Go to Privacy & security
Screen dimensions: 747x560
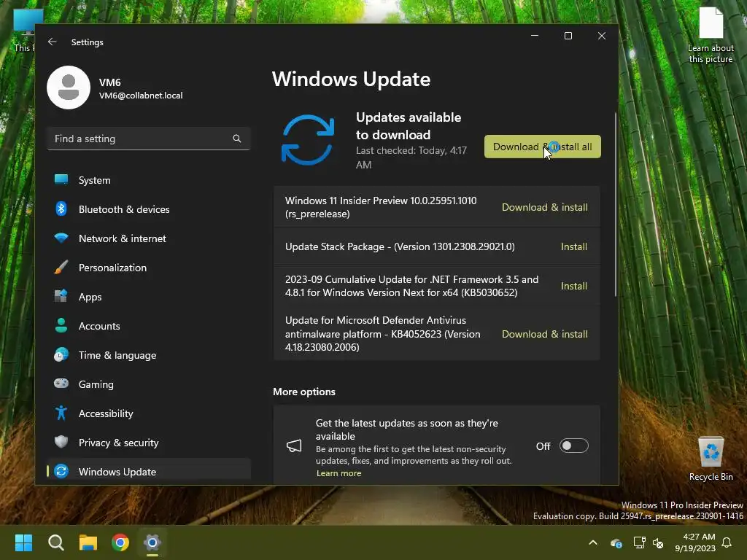(149, 443)
